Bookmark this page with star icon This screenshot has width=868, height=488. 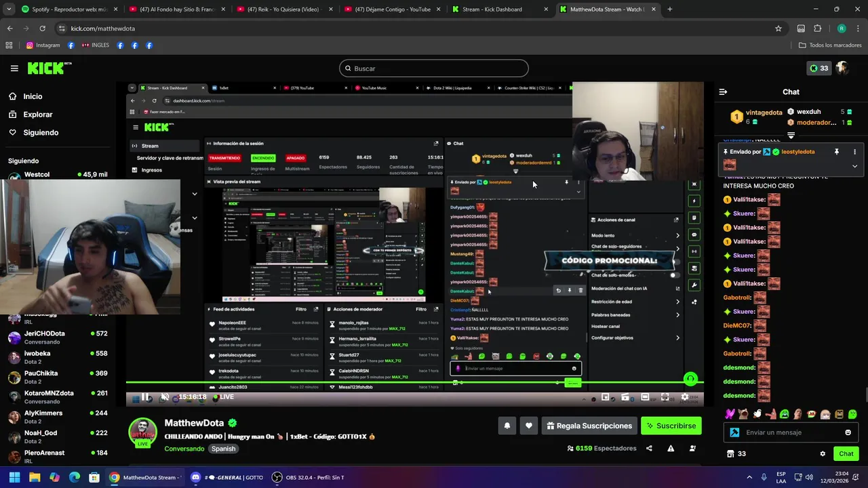(778, 28)
